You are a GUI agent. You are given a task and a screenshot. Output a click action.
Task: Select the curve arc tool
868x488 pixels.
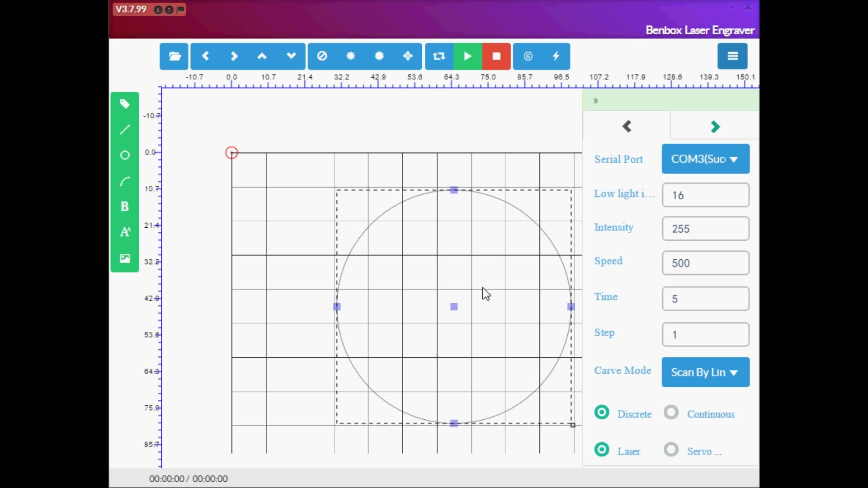(125, 182)
